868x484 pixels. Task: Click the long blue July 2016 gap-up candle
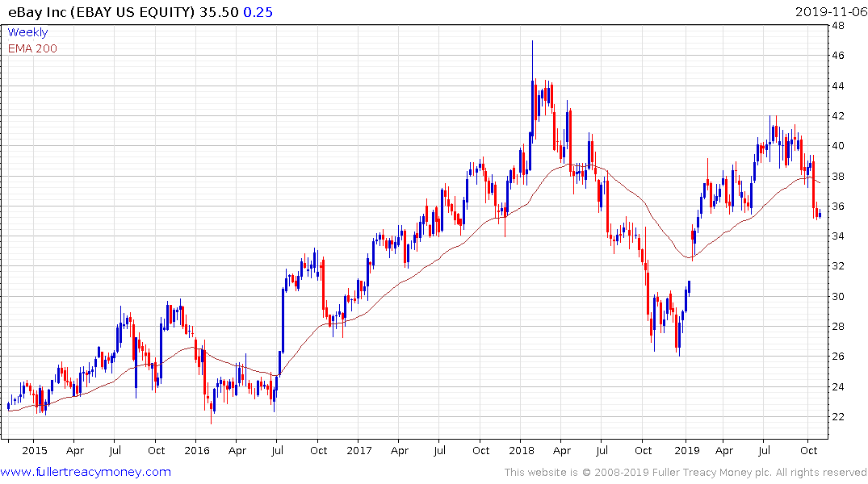coord(283,321)
